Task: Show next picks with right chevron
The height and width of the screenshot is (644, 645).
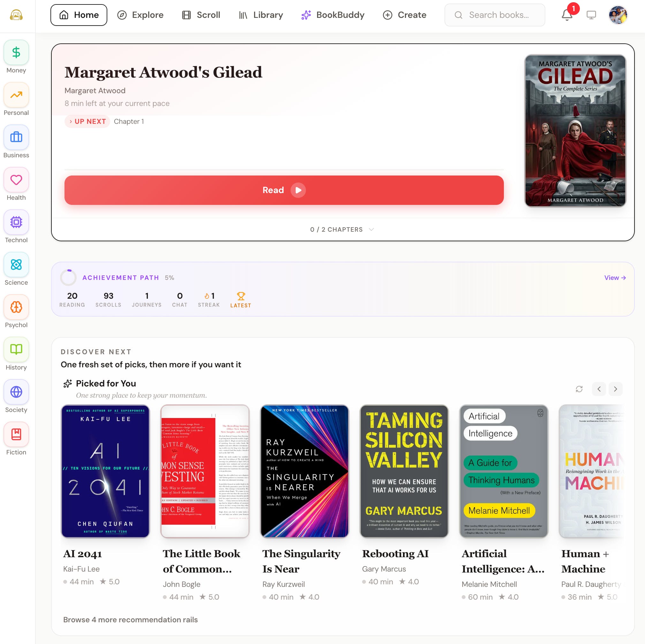Action: [x=615, y=389]
